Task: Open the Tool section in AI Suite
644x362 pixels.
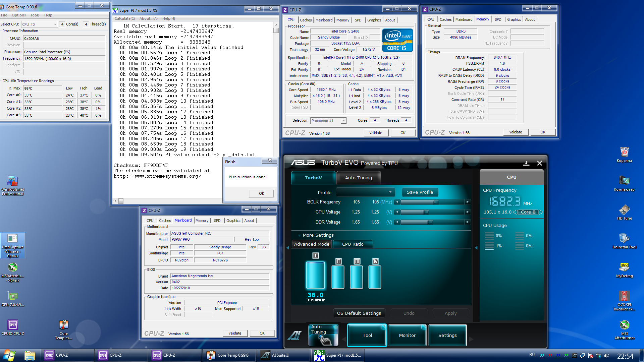Action: [367, 335]
